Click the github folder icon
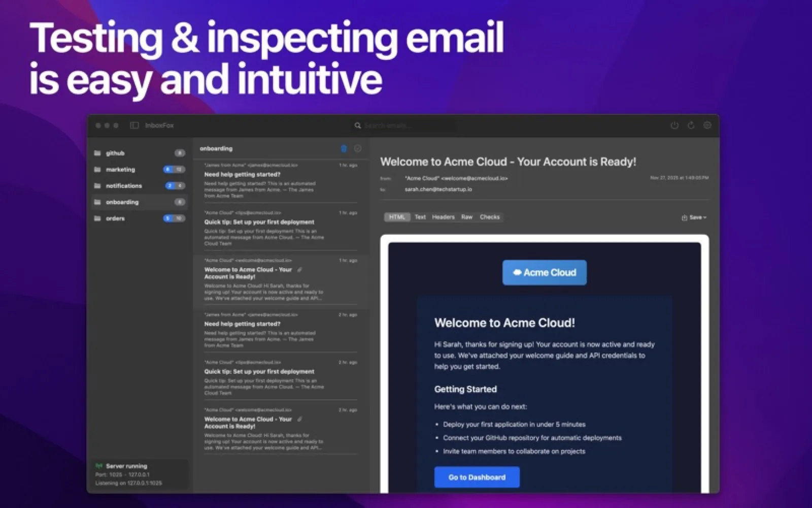Viewport: 812px width, 508px height. [x=97, y=153]
